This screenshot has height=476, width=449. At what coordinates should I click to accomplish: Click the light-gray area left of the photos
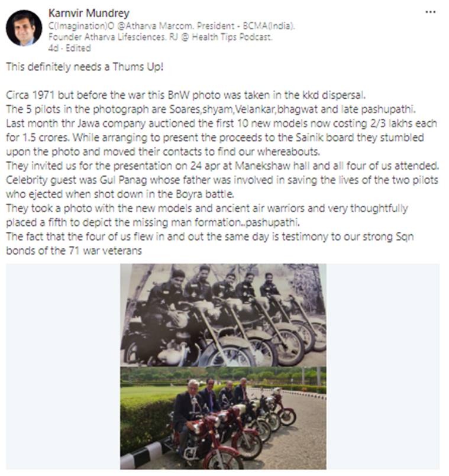coord(63,367)
